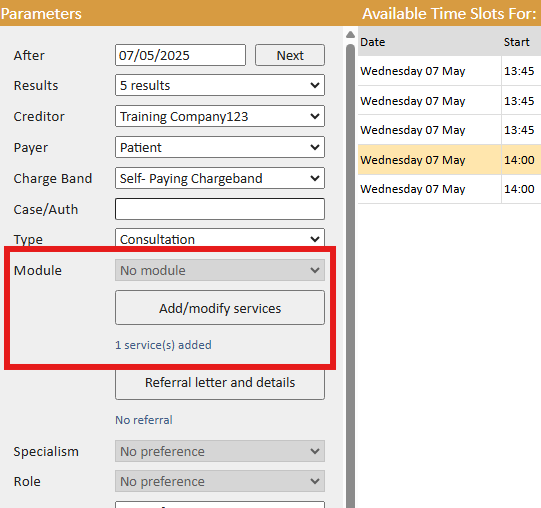Select the highlighted 14:00 time slot row
Viewport: 541px width, 508px height.
click(449, 160)
